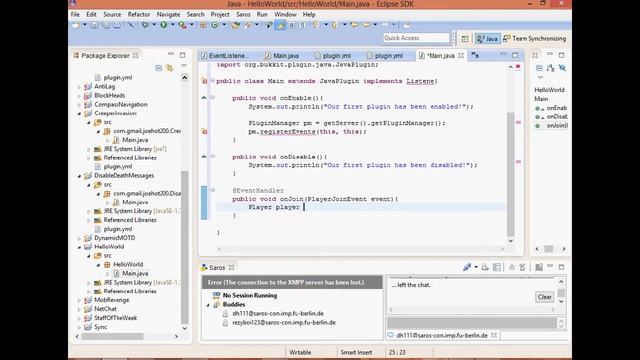The height and width of the screenshot is (360, 640).
Task: Click override marker beside onEnable method
Action: [x=204, y=98]
